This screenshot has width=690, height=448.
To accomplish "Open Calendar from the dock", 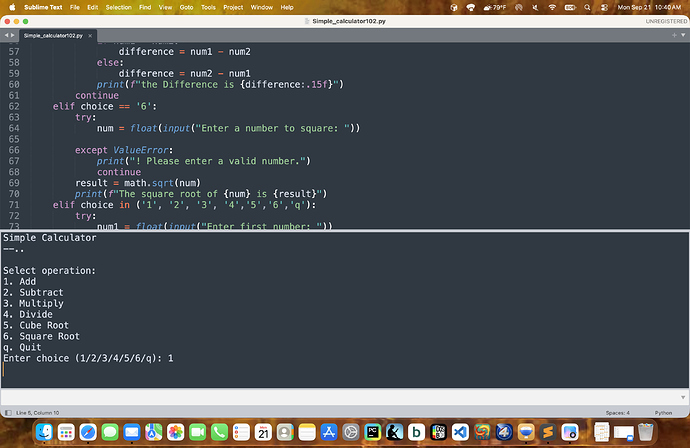I will pos(263,432).
